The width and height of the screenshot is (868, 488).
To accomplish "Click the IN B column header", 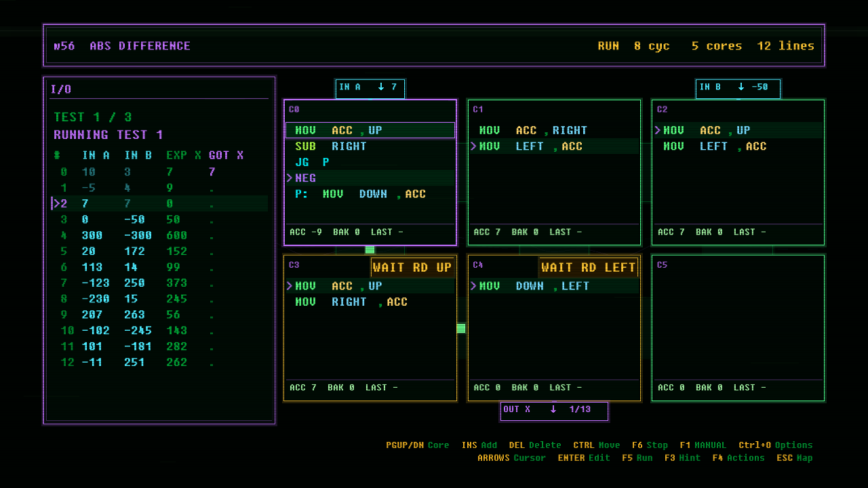I will pos(138,155).
